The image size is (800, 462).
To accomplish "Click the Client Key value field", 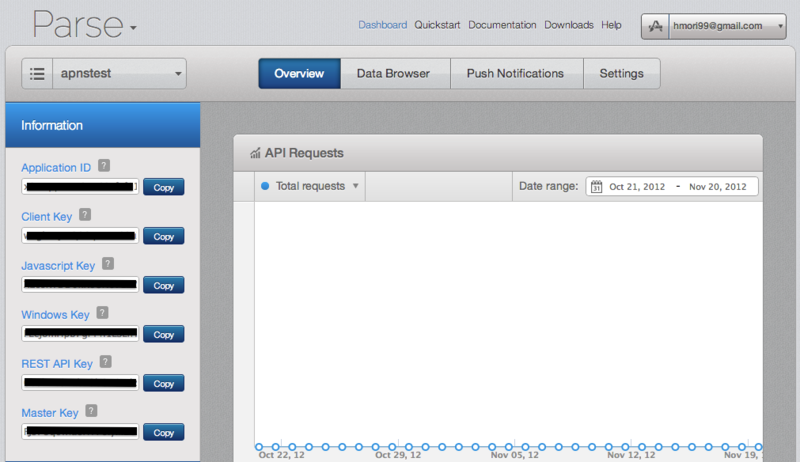I will click(80, 236).
